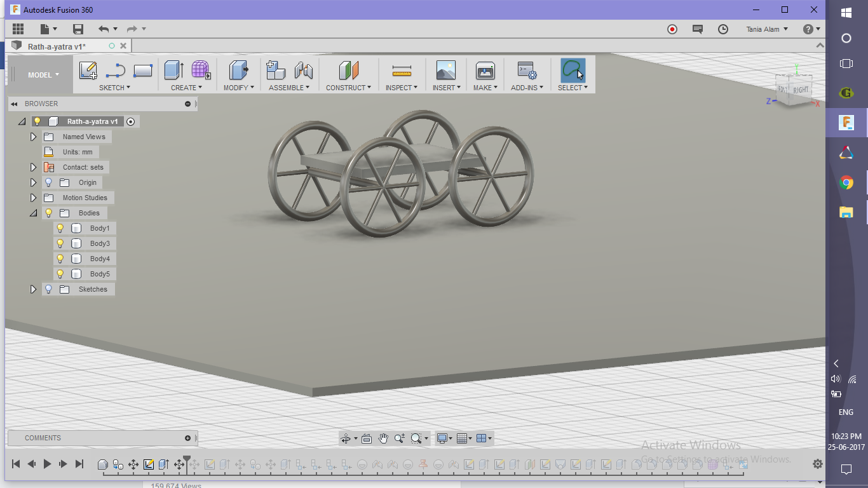Hide Body1 using its lightbulb
This screenshot has width=868, height=488.
coord(60,228)
